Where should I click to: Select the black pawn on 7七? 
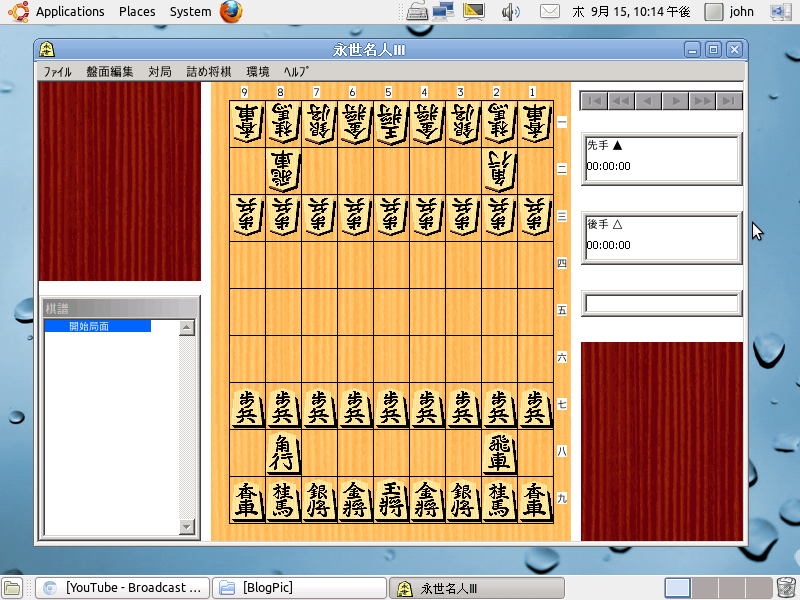pos(319,406)
